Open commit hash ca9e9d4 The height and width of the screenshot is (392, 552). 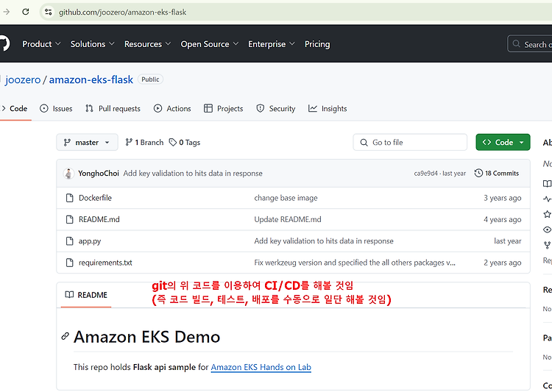425,173
